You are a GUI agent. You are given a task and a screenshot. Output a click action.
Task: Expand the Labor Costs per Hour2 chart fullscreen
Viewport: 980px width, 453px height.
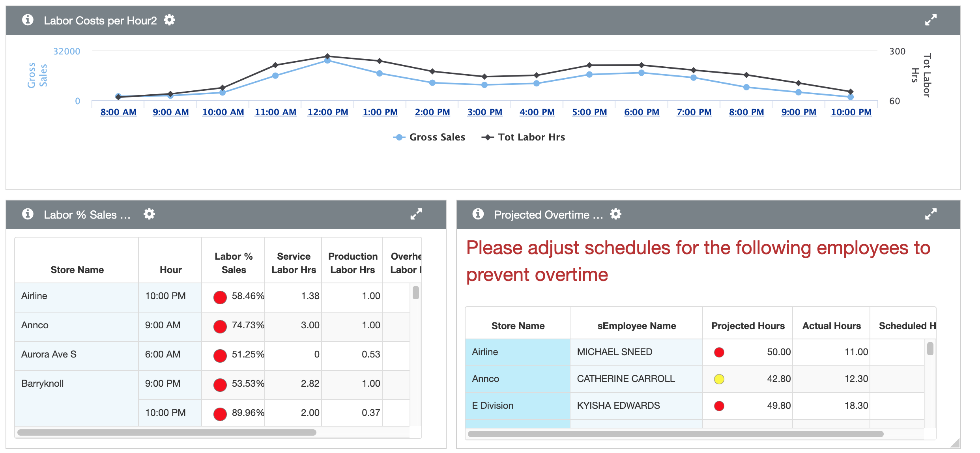click(930, 20)
